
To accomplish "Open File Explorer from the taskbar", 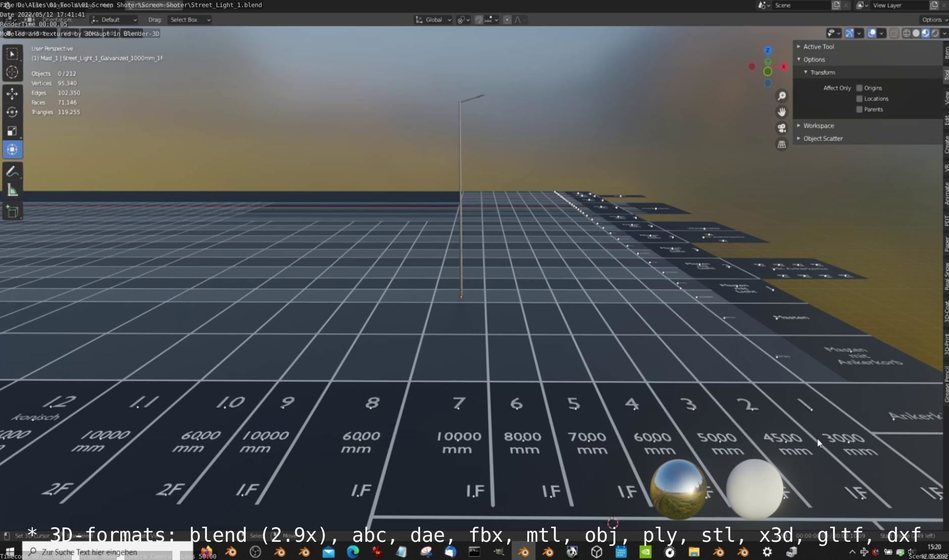I will (694, 552).
